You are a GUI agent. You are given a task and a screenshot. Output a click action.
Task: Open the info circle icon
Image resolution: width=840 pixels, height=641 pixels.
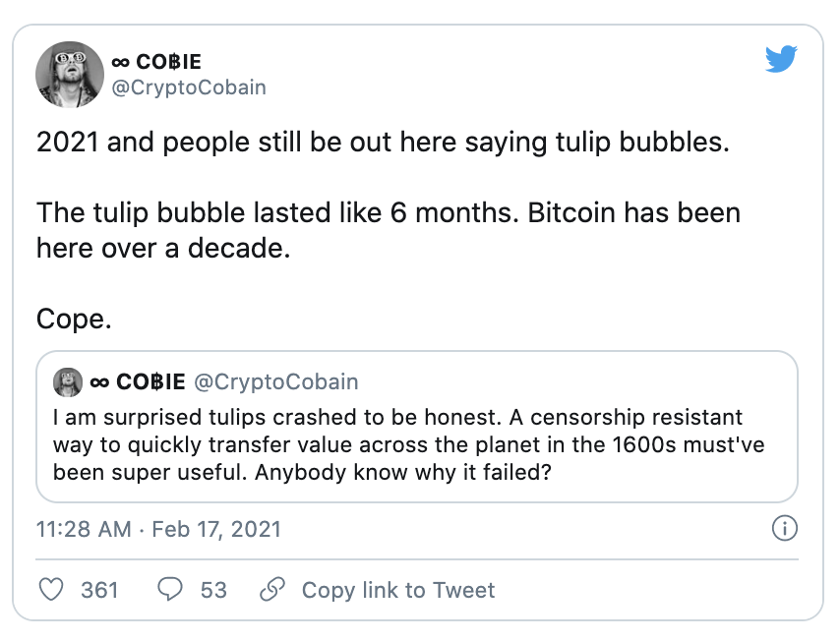(x=784, y=529)
